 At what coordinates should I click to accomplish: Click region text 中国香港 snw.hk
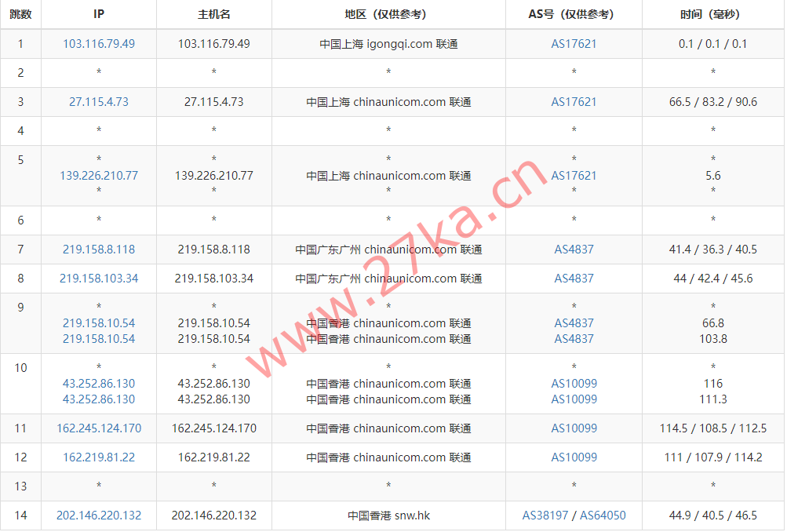click(388, 516)
